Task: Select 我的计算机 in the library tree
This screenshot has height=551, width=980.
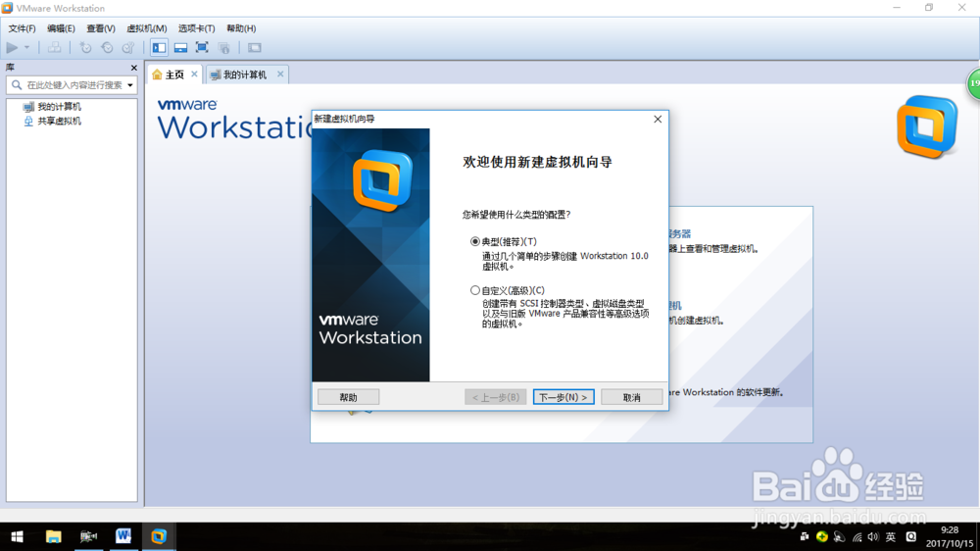Action: pyautogui.click(x=53, y=106)
